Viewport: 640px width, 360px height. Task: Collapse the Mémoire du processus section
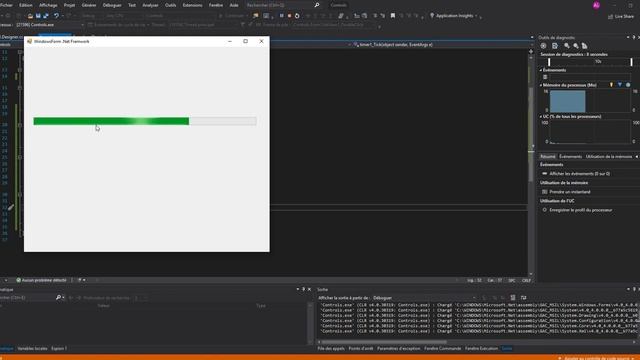(541, 85)
